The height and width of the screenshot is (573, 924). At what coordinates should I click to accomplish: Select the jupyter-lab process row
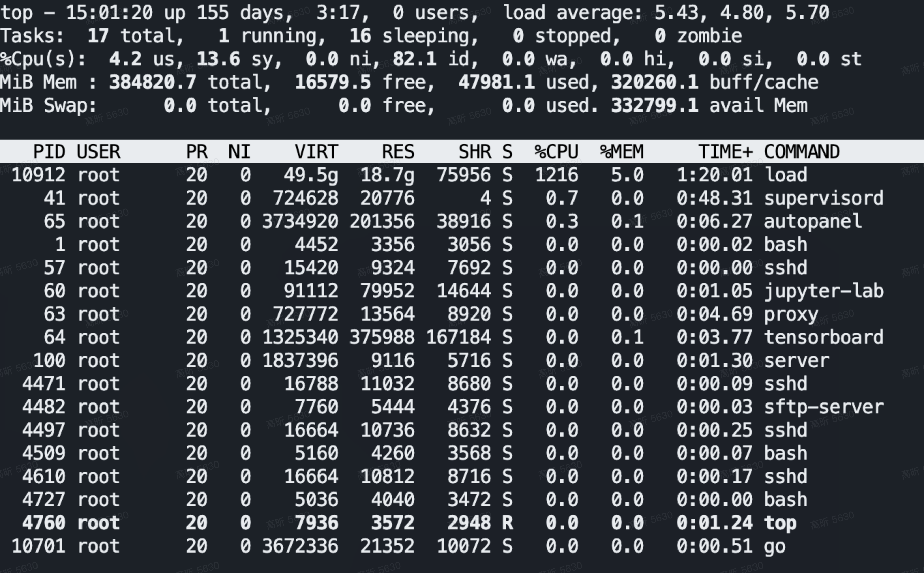pos(454,290)
